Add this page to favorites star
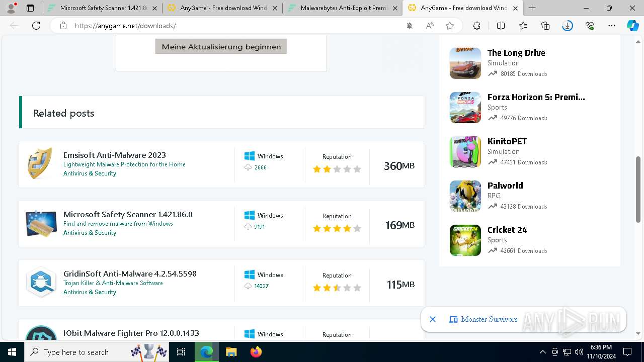 coord(450,26)
